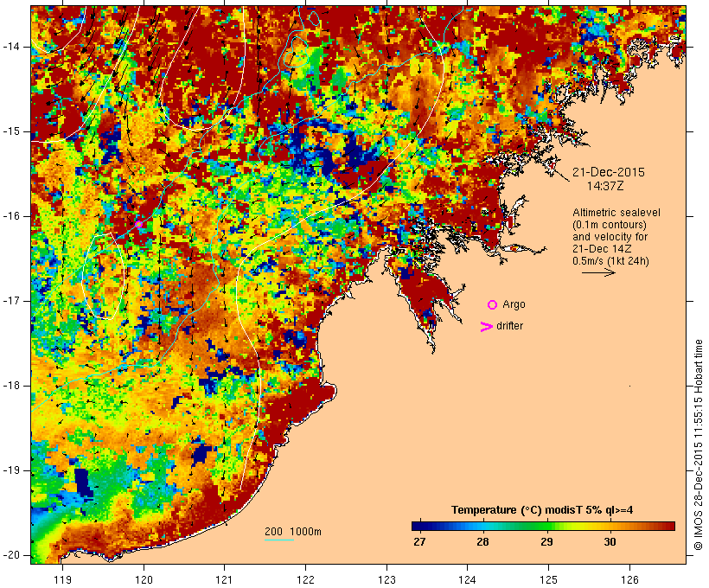This screenshot has width=709, height=588.
Task: Click the latitude axis label '-18'
Action: tap(11, 386)
